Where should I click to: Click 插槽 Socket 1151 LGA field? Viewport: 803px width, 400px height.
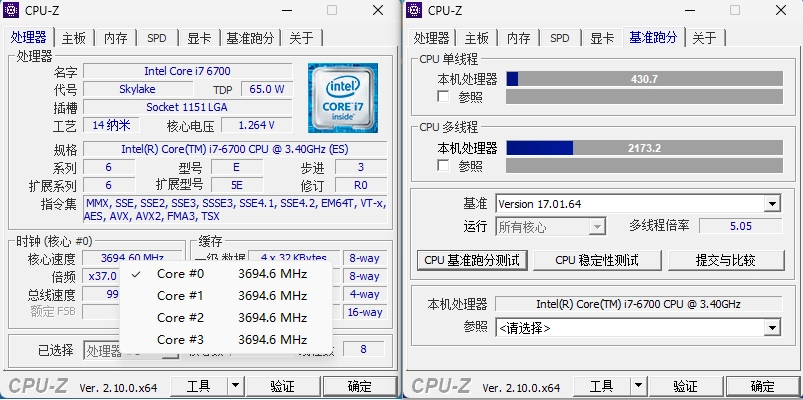coord(187,107)
